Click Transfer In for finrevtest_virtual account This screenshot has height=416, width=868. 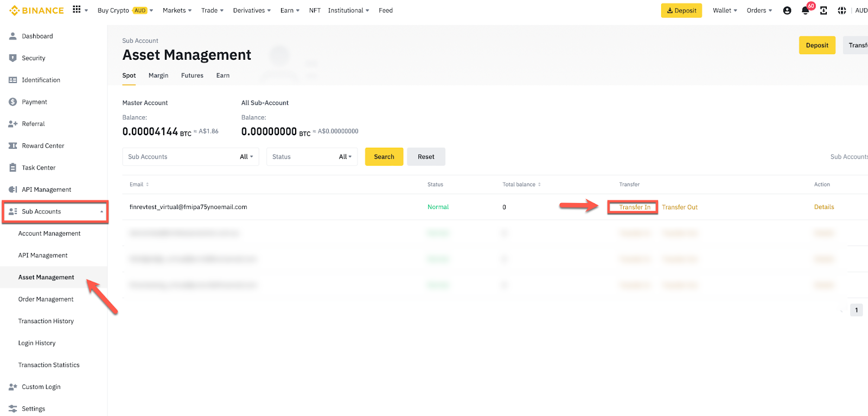(635, 207)
